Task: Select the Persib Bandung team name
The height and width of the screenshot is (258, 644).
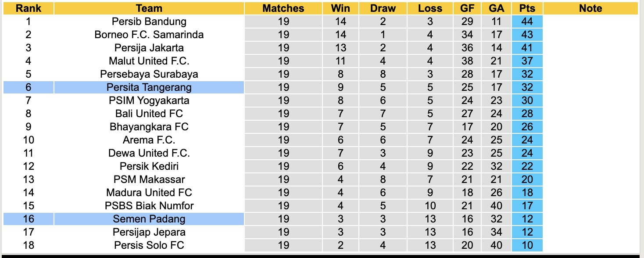Action: [149, 21]
